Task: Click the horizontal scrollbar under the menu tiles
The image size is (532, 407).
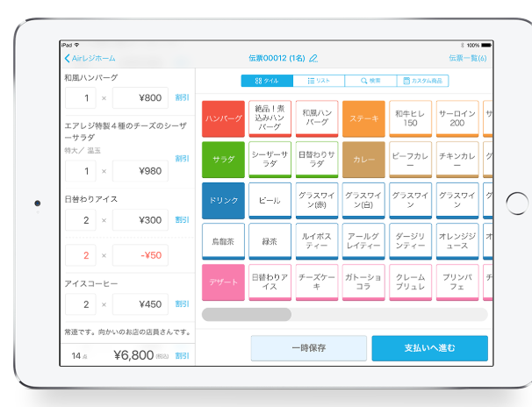Action: [344, 314]
